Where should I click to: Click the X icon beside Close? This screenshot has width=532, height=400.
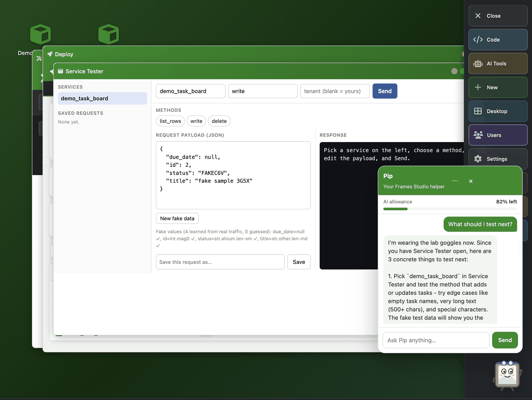[x=478, y=16]
